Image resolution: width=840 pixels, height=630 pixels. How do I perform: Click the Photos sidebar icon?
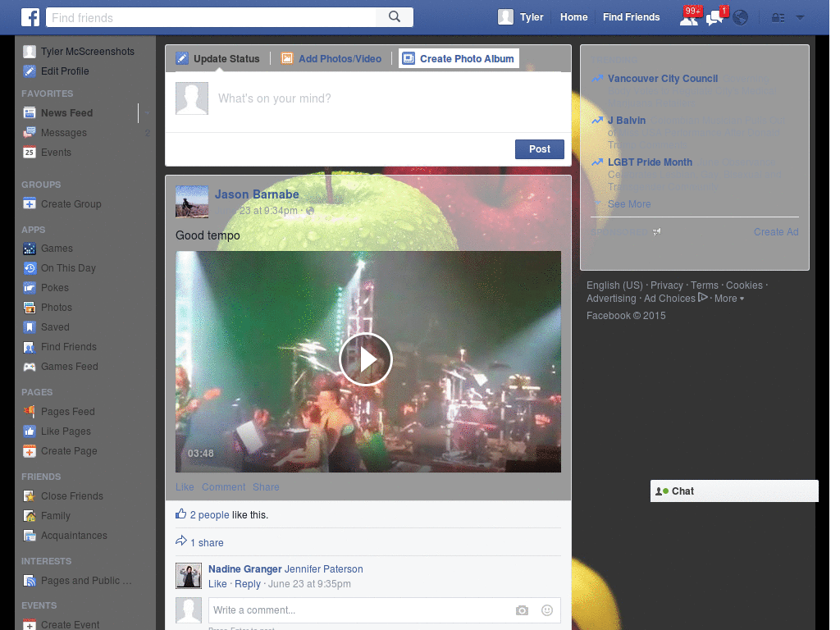30,308
